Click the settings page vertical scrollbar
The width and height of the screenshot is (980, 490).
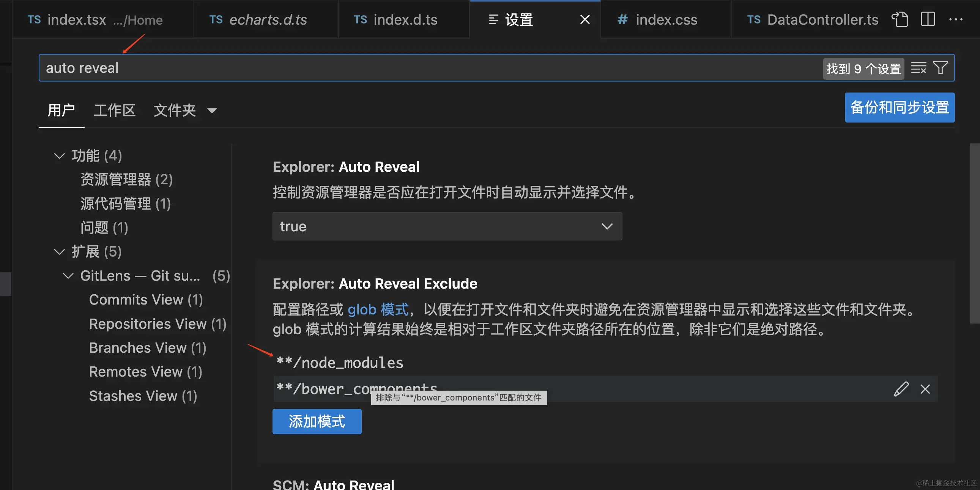(x=974, y=232)
